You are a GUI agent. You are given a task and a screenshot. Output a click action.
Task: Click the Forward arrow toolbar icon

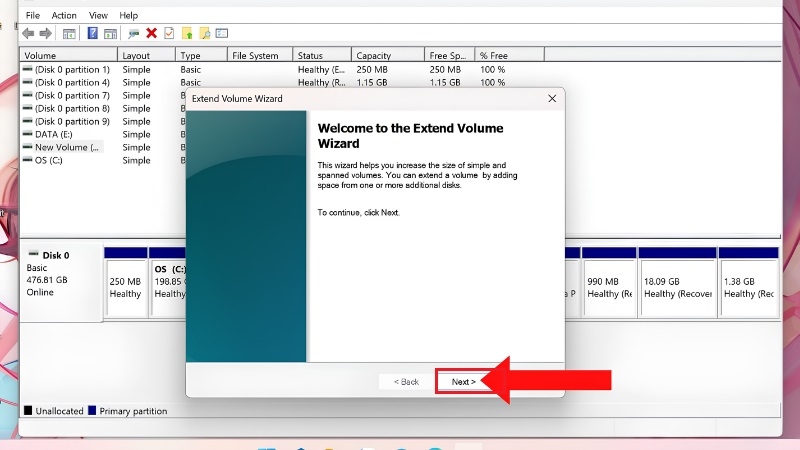pos(45,34)
